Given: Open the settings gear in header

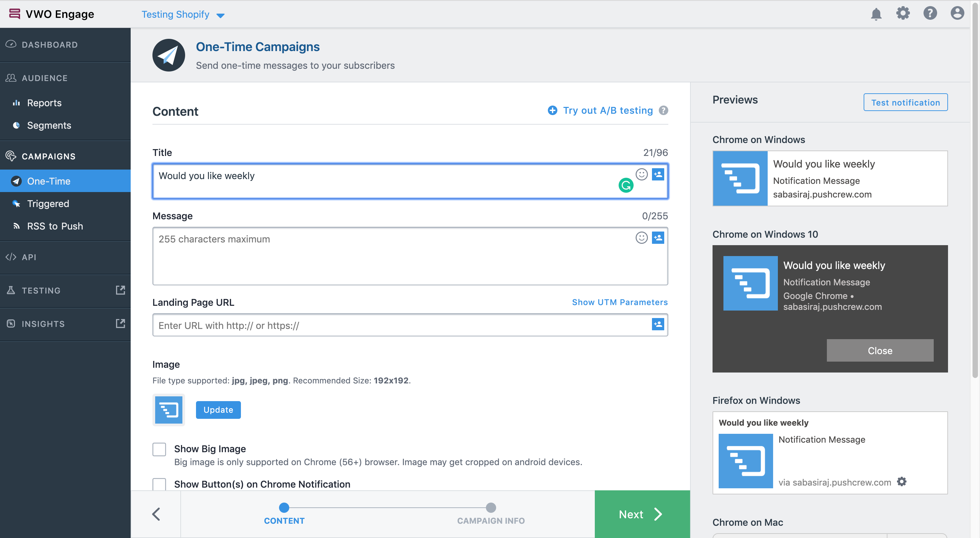Looking at the screenshot, I should pos(903,13).
